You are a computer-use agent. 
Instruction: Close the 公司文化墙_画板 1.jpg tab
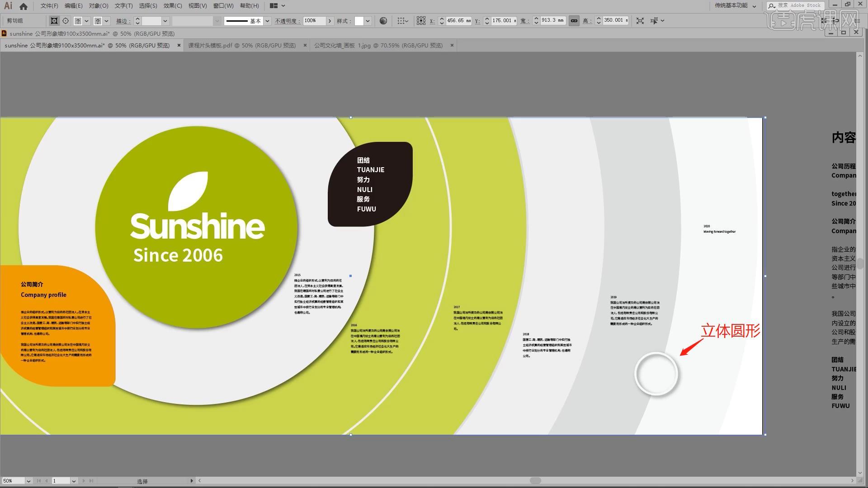click(x=452, y=45)
